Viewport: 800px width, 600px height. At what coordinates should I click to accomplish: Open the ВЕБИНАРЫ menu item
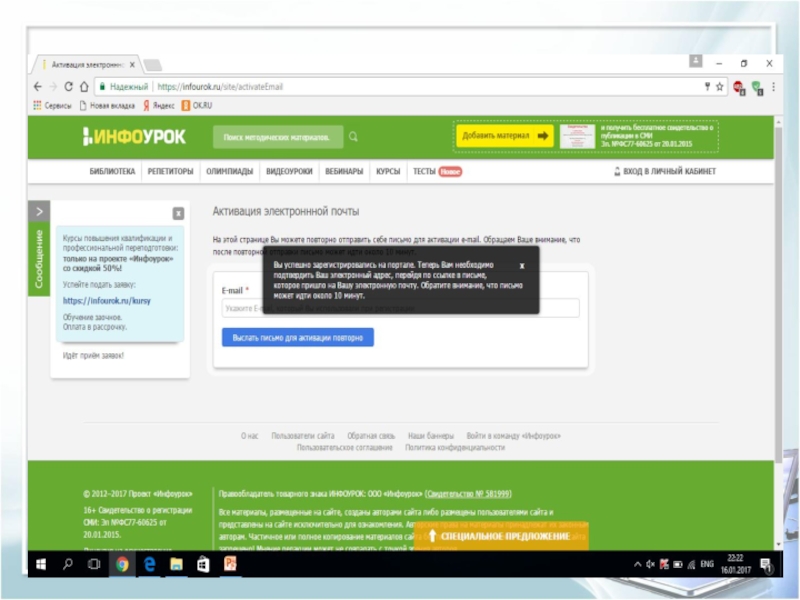(344, 171)
